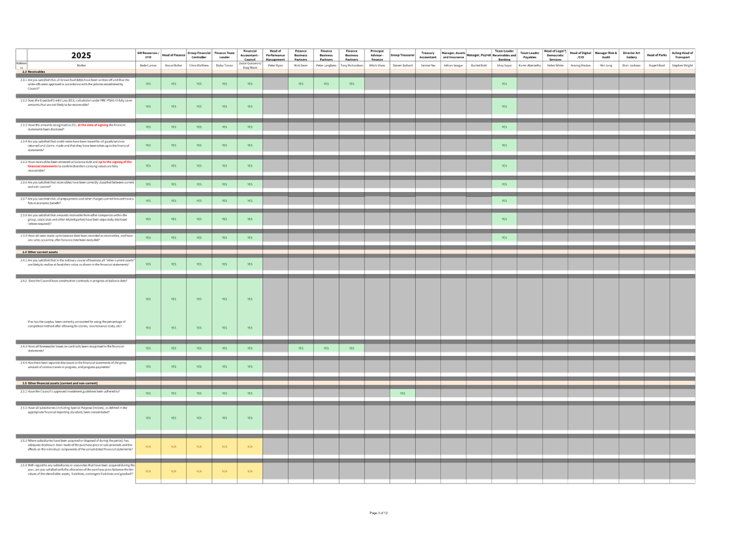
Task: Click the Action header below the 2025 title
Action: tap(81, 65)
